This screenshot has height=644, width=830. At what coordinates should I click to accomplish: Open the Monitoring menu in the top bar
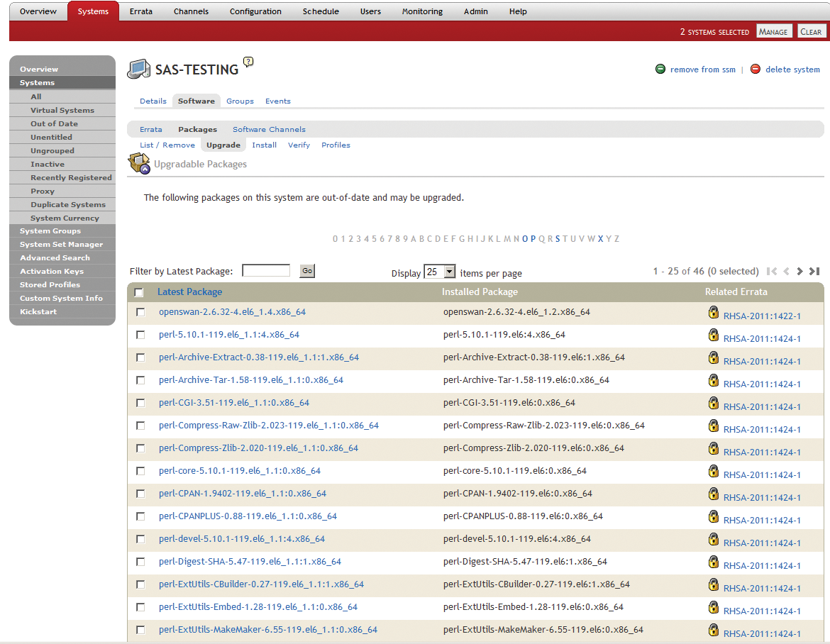pyautogui.click(x=421, y=11)
